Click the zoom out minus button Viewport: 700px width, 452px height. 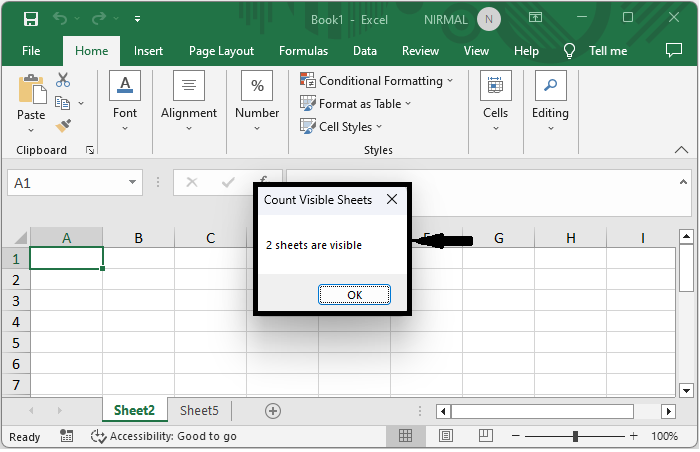pos(516,436)
